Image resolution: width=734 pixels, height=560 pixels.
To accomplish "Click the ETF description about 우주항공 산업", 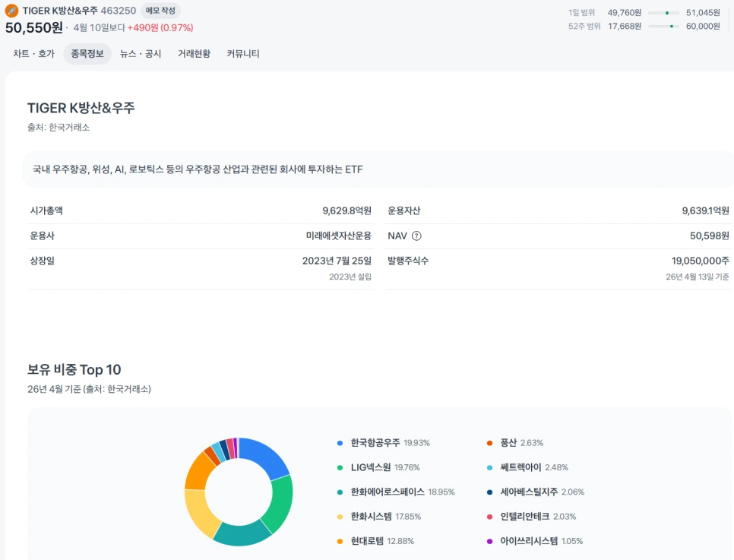I will [x=198, y=169].
